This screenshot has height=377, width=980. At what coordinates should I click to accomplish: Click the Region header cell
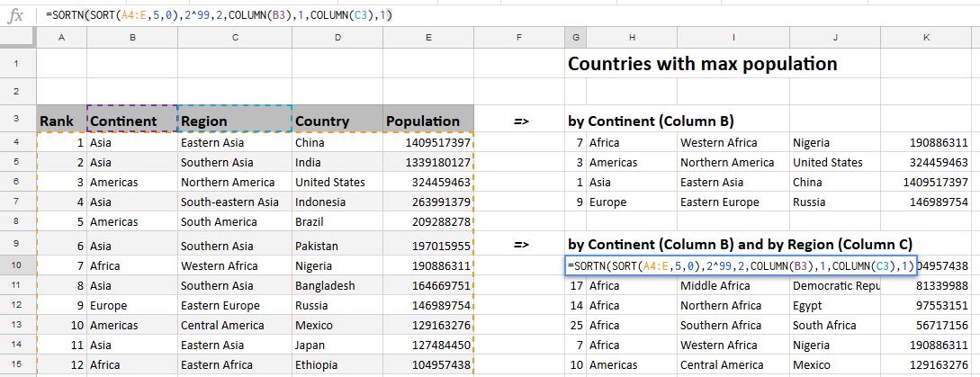(x=234, y=121)
